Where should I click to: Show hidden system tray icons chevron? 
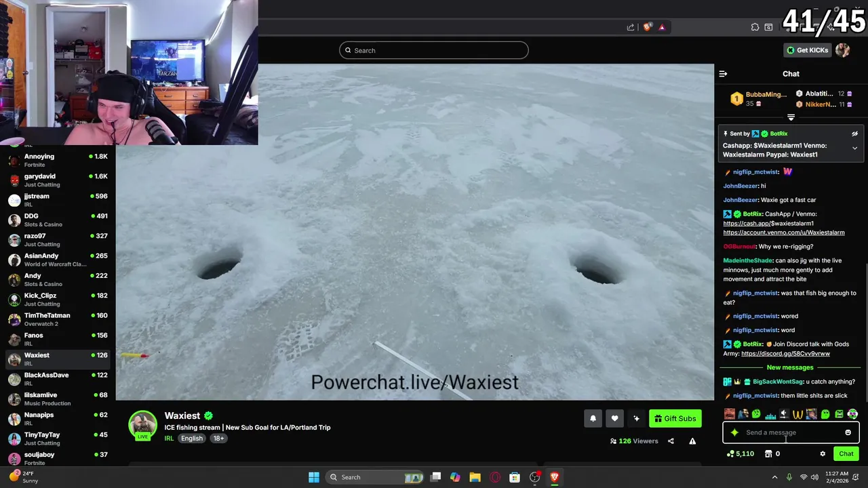[x=774, y=477]
